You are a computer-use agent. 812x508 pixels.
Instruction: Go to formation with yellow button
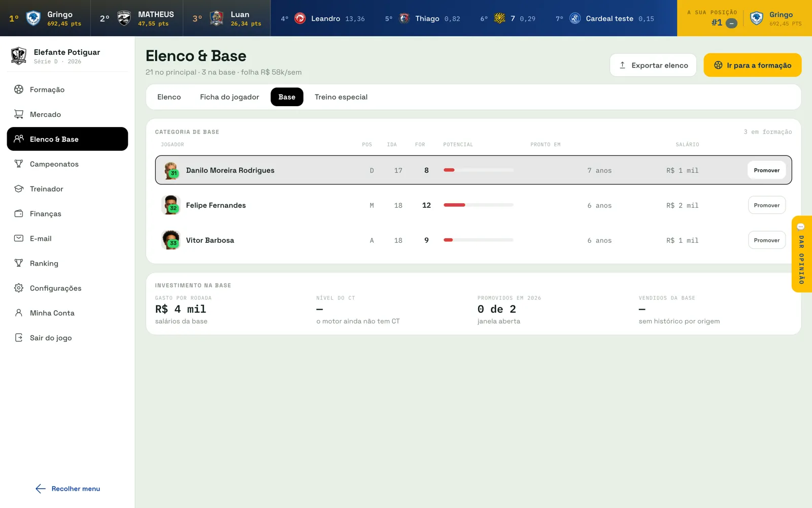pos(753,65)
